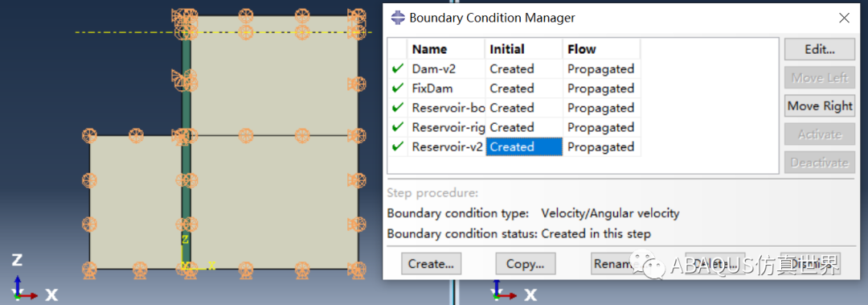Screen dimensions: 868x305
Task: Select the highlighted Created cell for Reservoir-v2
Action: coord(524,147)
